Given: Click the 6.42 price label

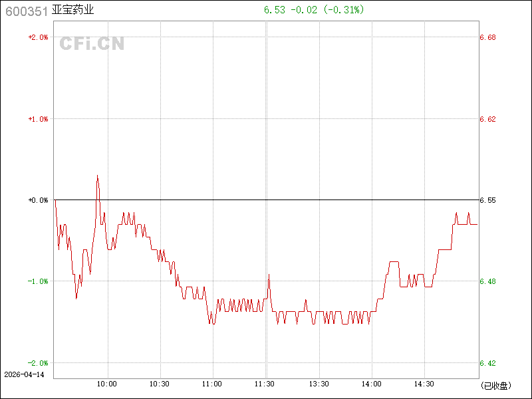Looking at the screenshot, I should pos(487,363).
